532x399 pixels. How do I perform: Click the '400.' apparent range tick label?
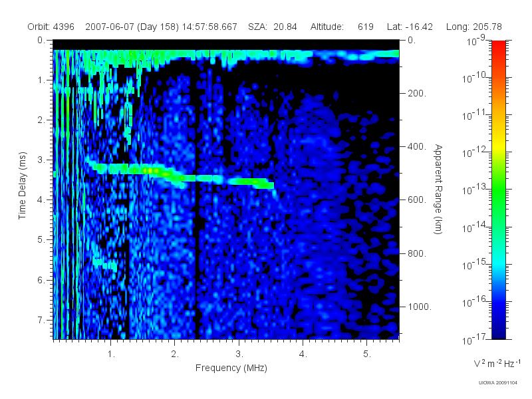[417, 146]
